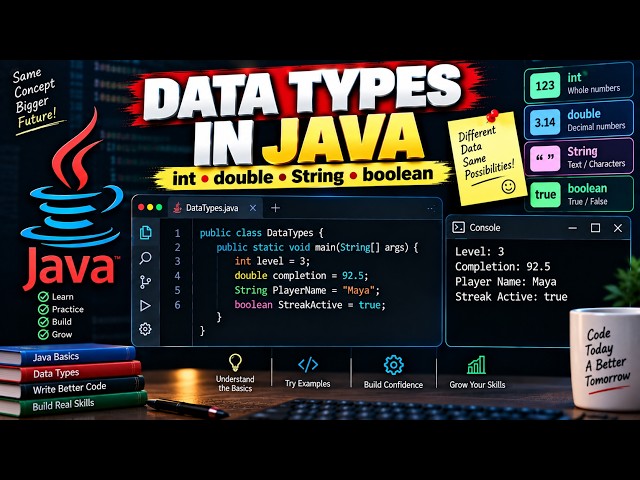Click the gear Build Confidence icon
The height and width of the screenshot is (480, 640).
393,365
